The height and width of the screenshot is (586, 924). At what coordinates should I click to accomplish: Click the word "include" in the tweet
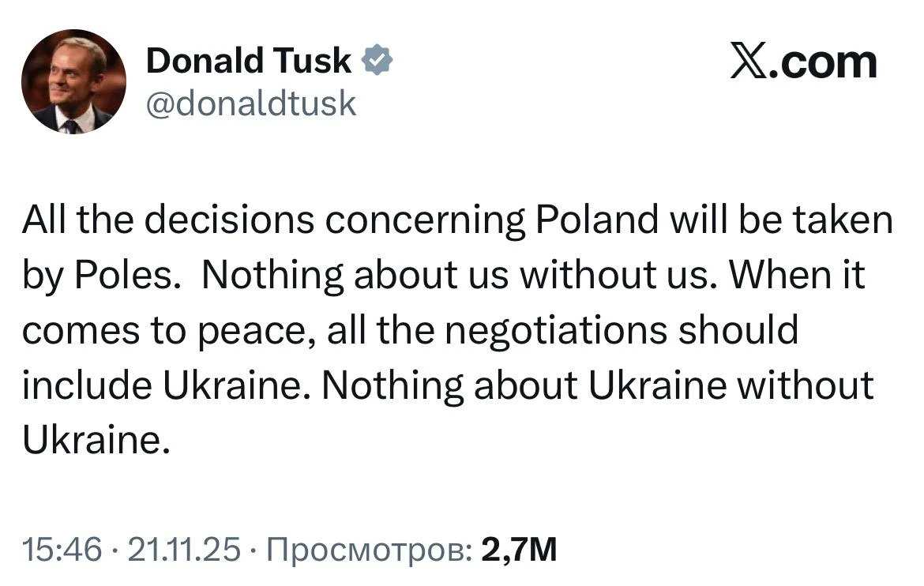coord(87,385)
